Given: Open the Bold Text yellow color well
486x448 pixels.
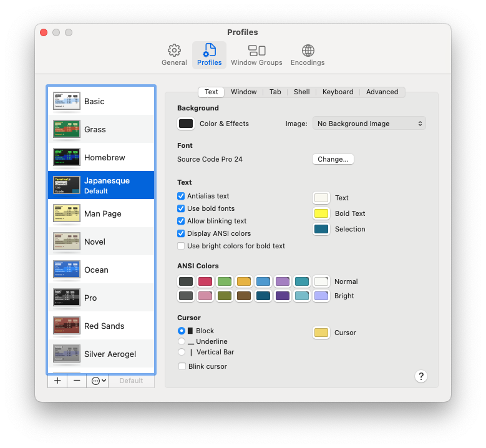Looking at the screenshot, I should coord(321,213).
